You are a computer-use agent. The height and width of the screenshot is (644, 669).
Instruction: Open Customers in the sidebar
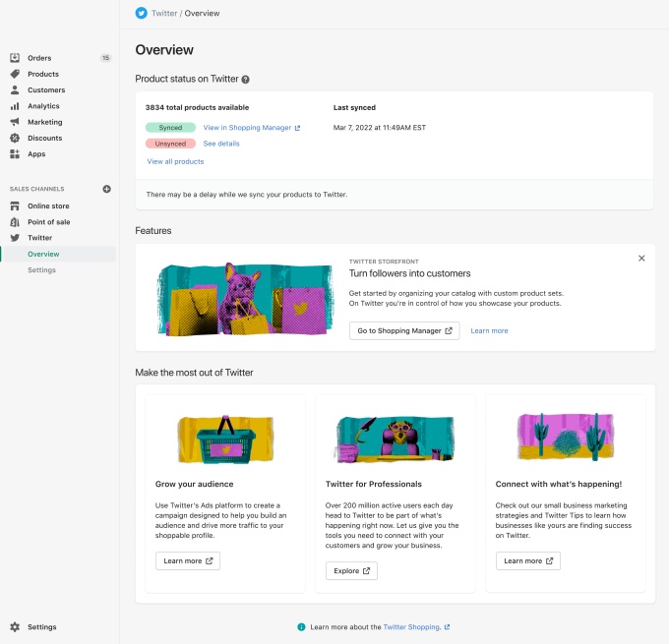pos(46,90)
